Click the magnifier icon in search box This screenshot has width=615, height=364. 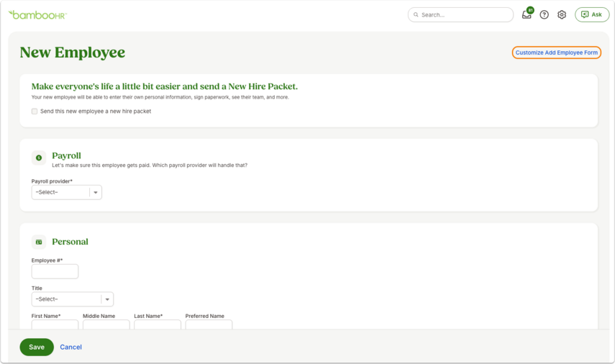(416, 15)
